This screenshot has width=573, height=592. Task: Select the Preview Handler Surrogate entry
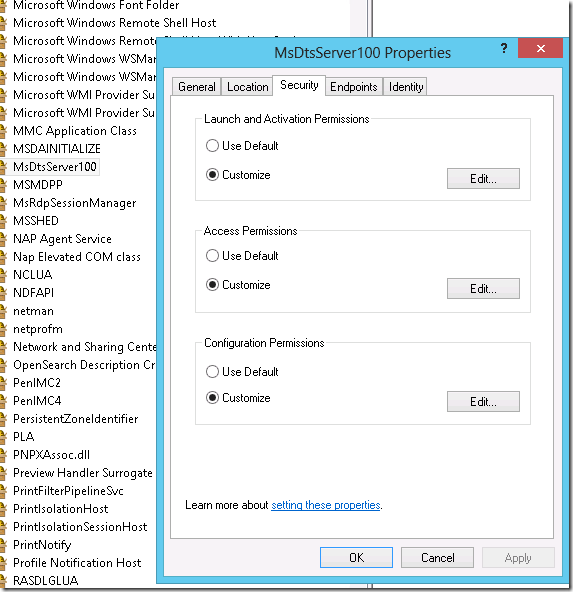coord(83,473)
